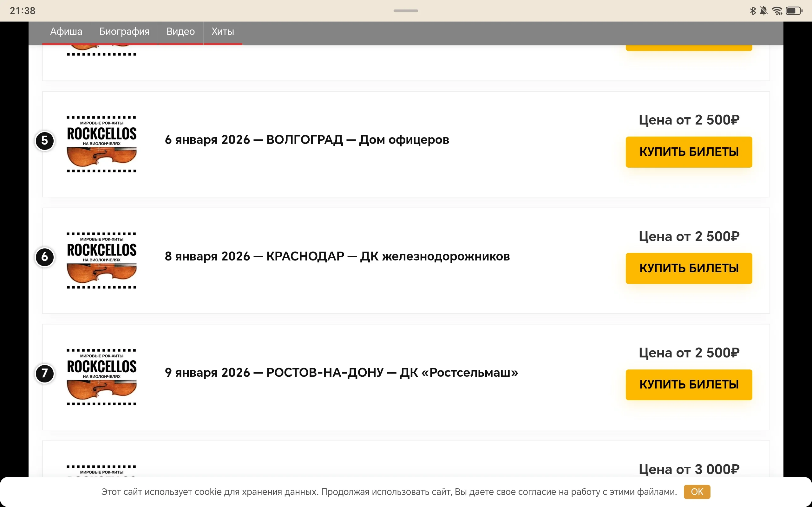Click the number 5 badge

pyautogui.click(x=45, y=140)
